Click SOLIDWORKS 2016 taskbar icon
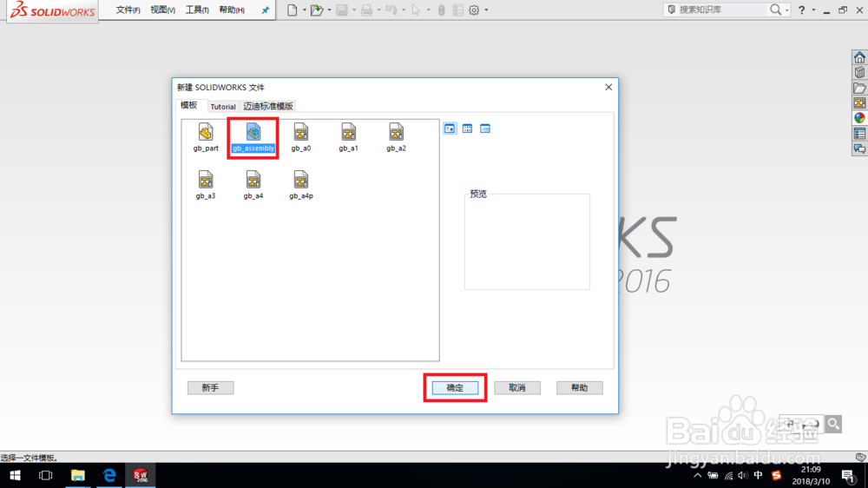This screenshot has width=868, height=488. tap(141, 475)
